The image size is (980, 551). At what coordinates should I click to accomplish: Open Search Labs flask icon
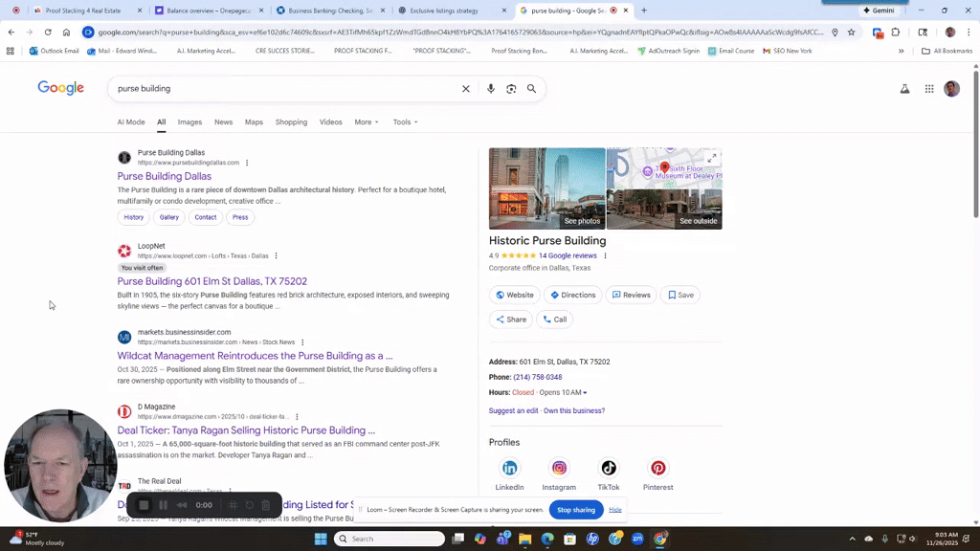(904, 89)
